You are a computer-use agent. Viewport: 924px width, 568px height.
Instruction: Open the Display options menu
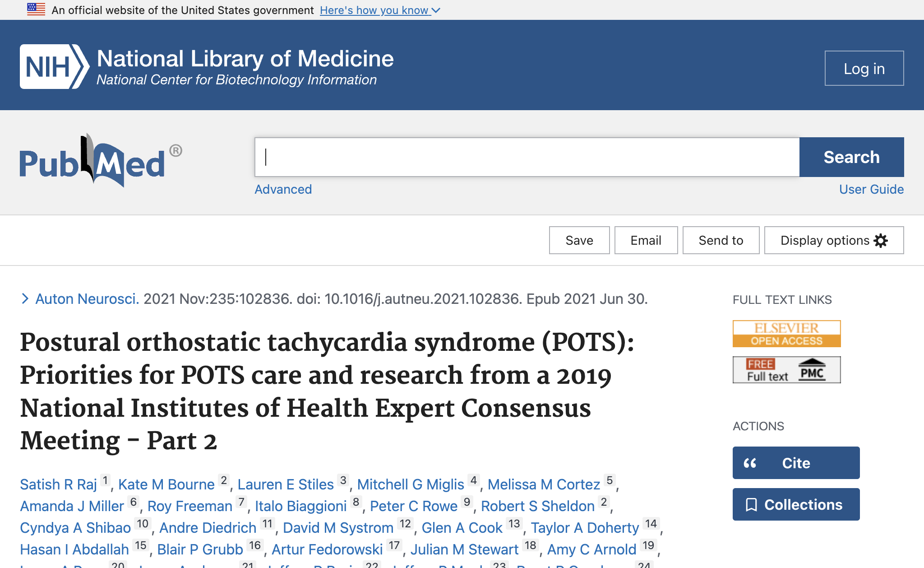(834, 240)
